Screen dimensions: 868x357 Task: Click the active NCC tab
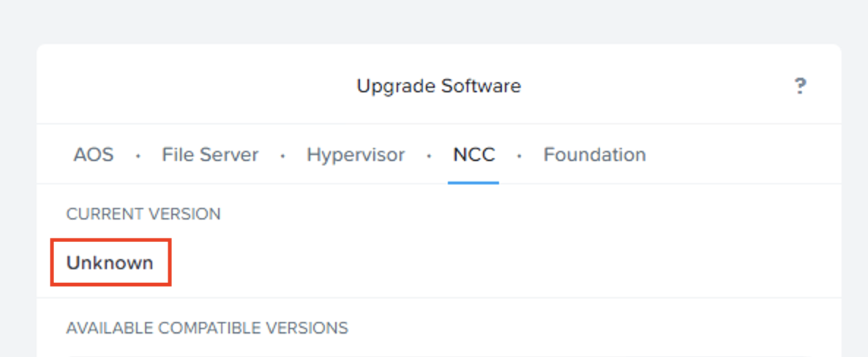click(474, 155)
